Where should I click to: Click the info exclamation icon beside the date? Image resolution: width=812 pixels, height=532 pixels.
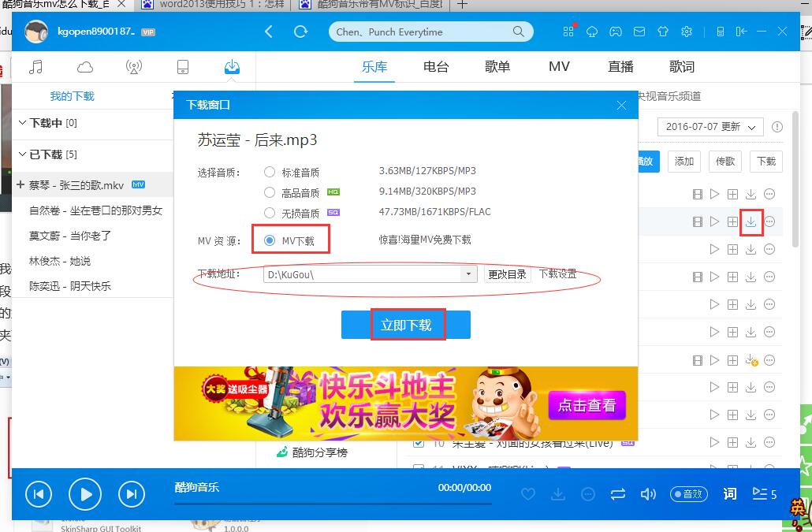tap(777, 127)
